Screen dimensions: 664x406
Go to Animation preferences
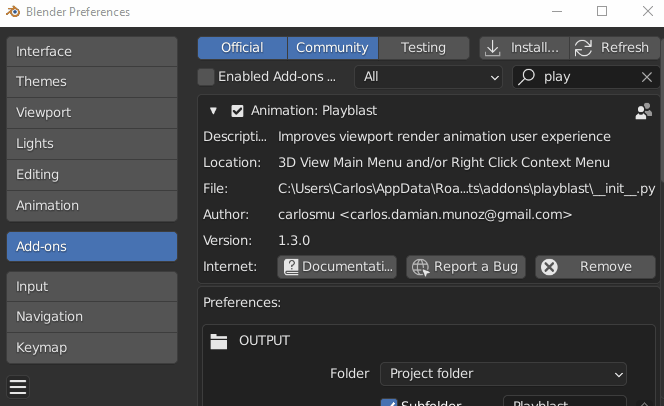click(92, 206)
